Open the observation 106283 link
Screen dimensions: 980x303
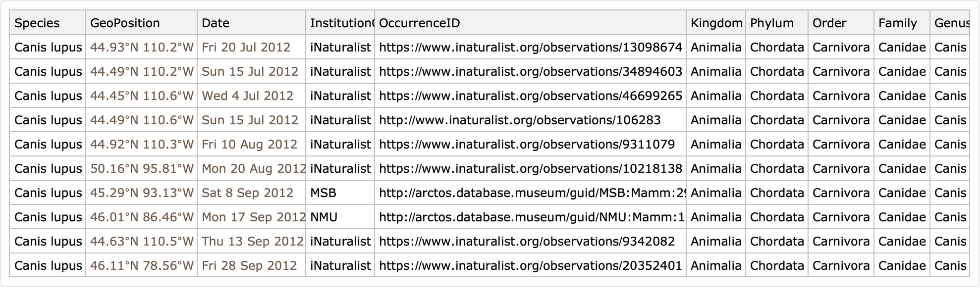pos(520,120)
